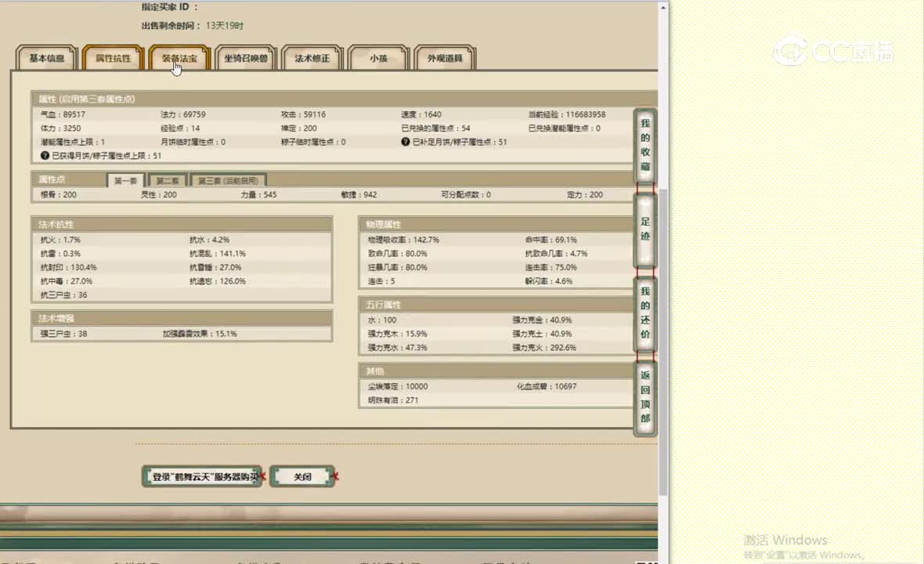The height and width of the screenshot is (564, 924).
Task: Switch to the 外观道具 tab
Action: [x=445, y=58]
